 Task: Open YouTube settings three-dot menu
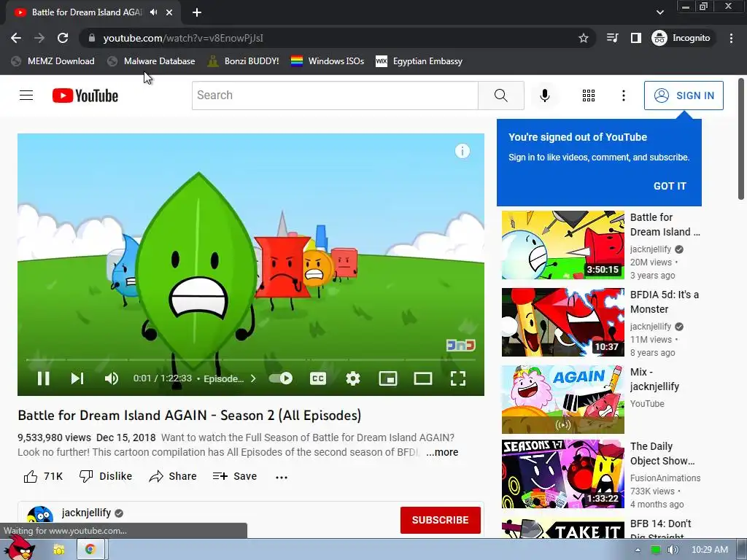click(x=623, y=96)
